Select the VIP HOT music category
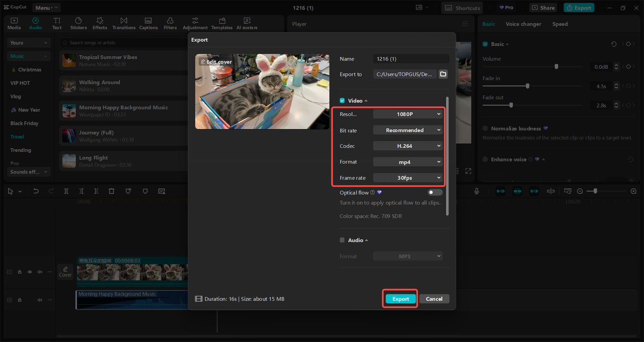Viewport: 644px width, 342px height. click(20, 83)
